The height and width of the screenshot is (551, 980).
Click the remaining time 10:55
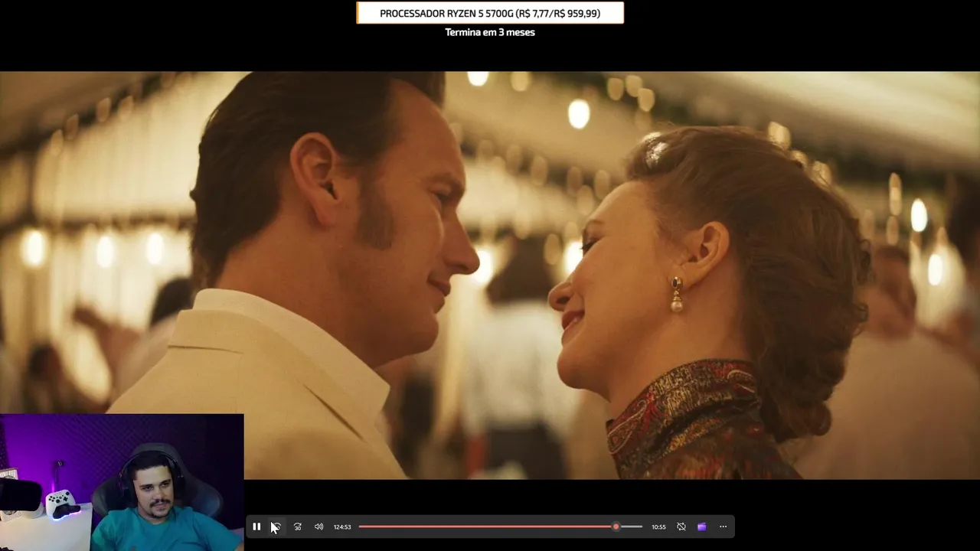[658, 527]
